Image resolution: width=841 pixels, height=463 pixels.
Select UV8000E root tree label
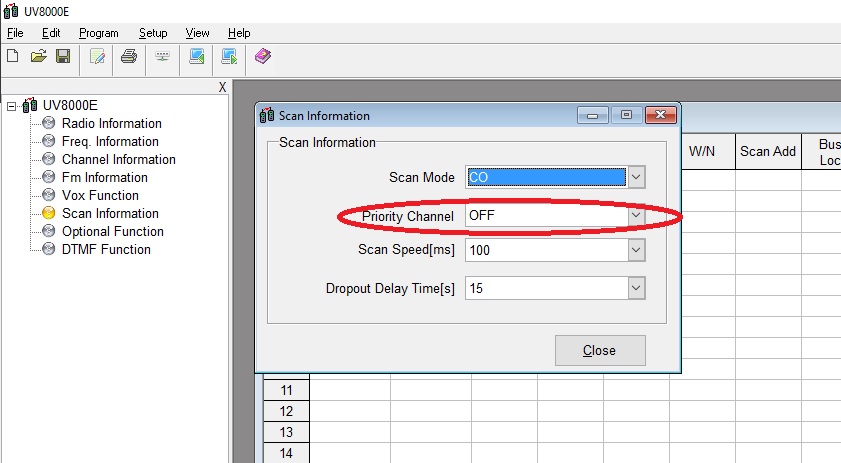pyautogui.click(x=70, y=106)
